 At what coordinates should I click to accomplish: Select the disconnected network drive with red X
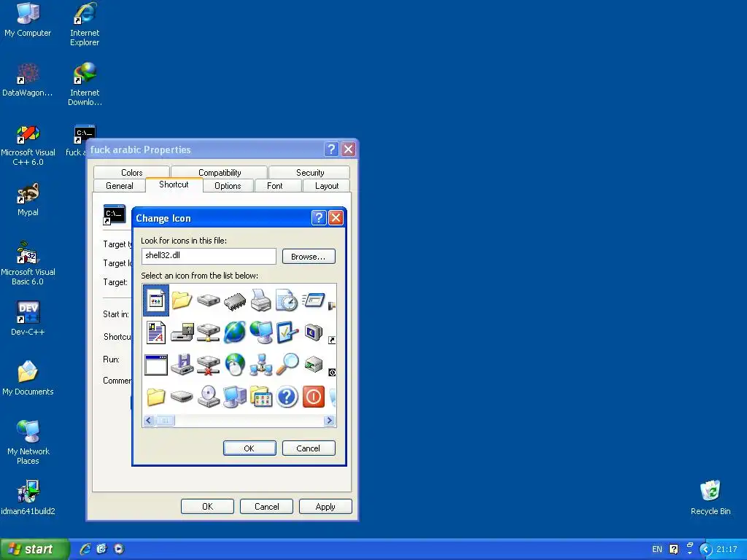click(208, 365)
